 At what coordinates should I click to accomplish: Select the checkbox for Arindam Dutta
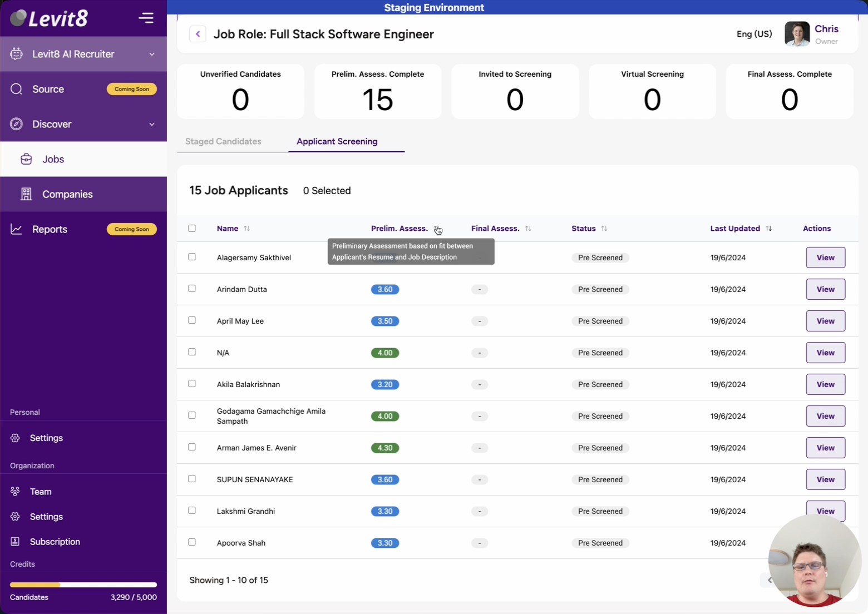[x=192, y=289]
